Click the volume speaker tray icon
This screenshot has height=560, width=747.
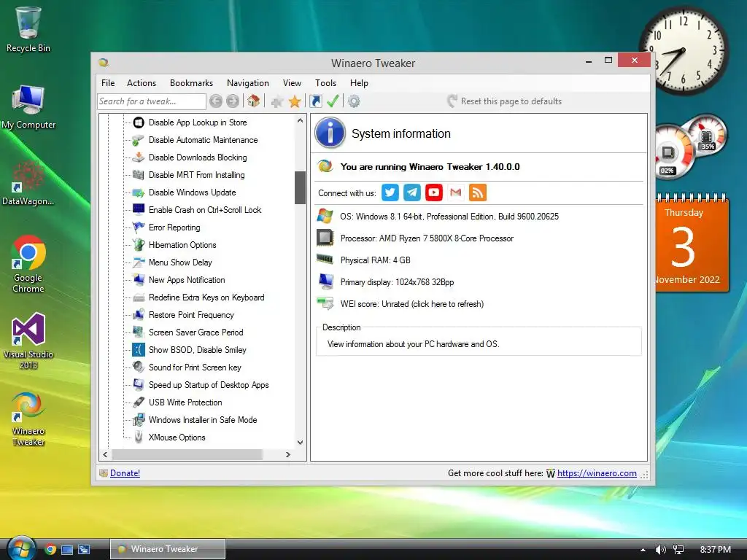tap(660, 550)
